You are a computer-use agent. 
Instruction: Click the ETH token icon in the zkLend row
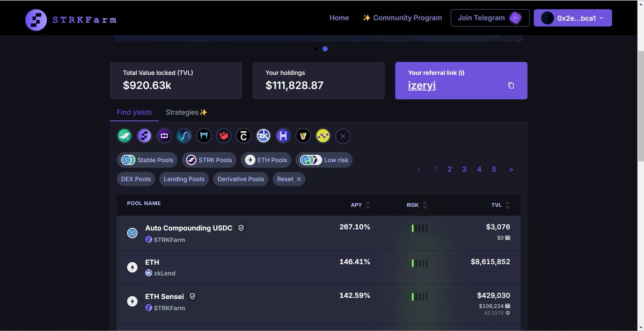[x=132, y=267]
